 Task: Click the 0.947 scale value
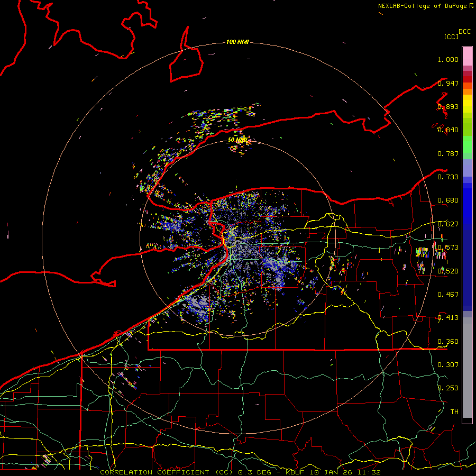[448, 83]
